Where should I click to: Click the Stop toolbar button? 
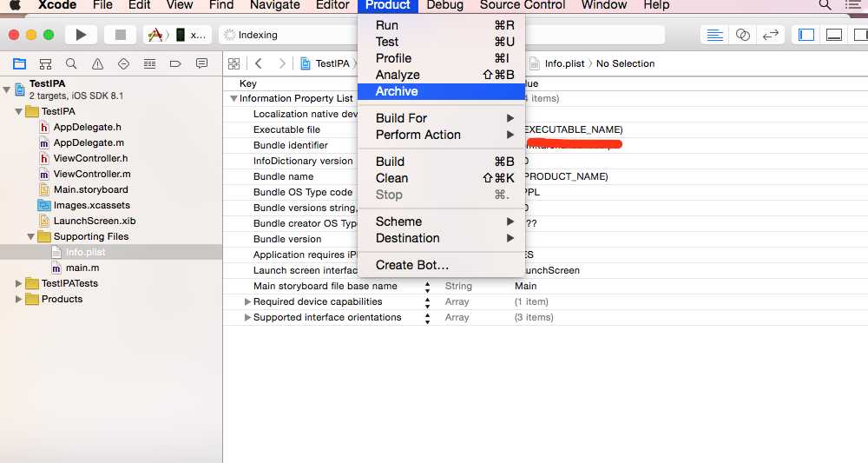(120, 35)
